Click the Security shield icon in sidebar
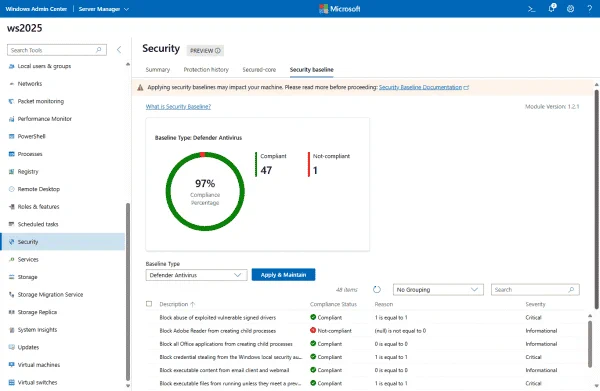This screenshot has height=391, width=600. pos(11,242)
